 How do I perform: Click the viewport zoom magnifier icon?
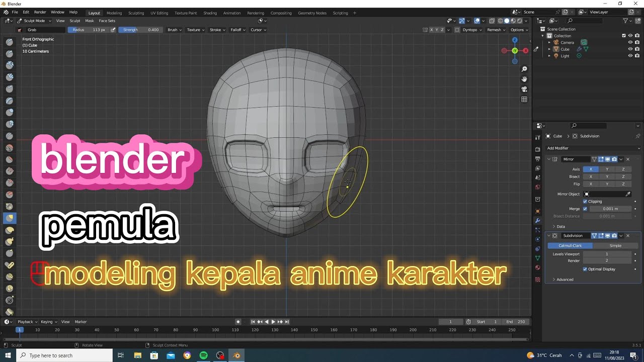click(x=524, y=69)
